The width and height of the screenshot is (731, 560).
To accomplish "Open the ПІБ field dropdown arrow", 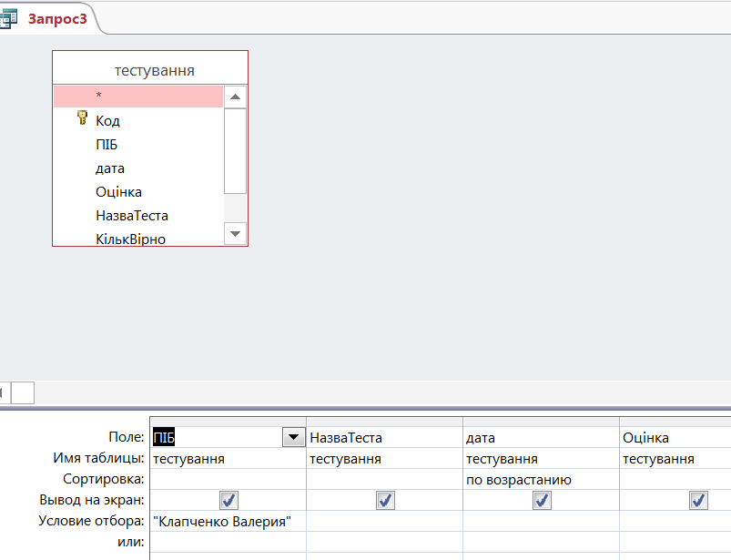I will pyautogui.click(x=293, y=438).
